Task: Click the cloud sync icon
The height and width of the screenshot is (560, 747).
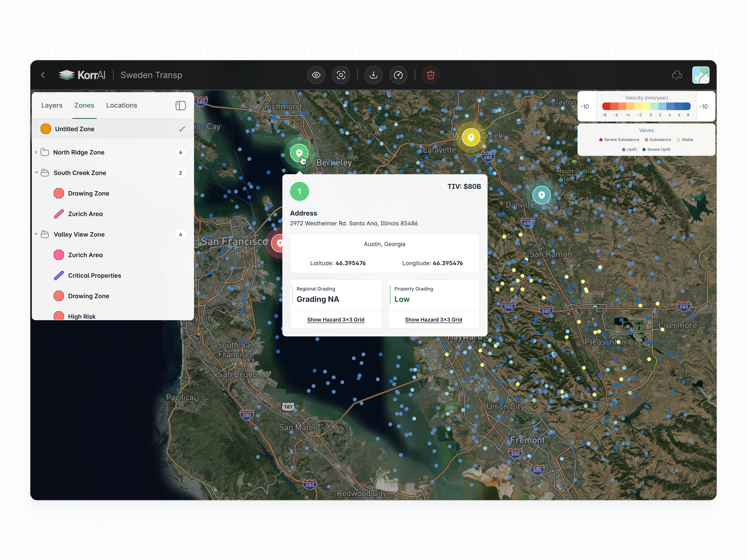Action: tap(677, 75)
